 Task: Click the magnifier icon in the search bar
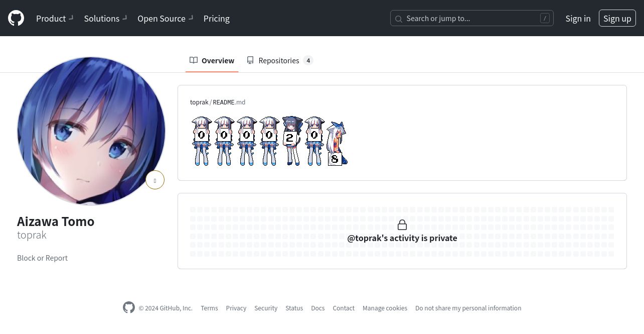coord(399,19)
